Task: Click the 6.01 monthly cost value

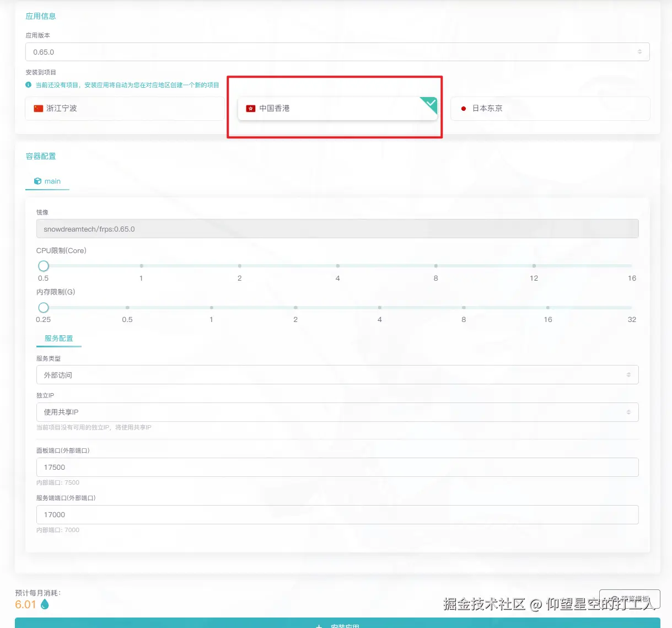Action: [x=25, y=604]
